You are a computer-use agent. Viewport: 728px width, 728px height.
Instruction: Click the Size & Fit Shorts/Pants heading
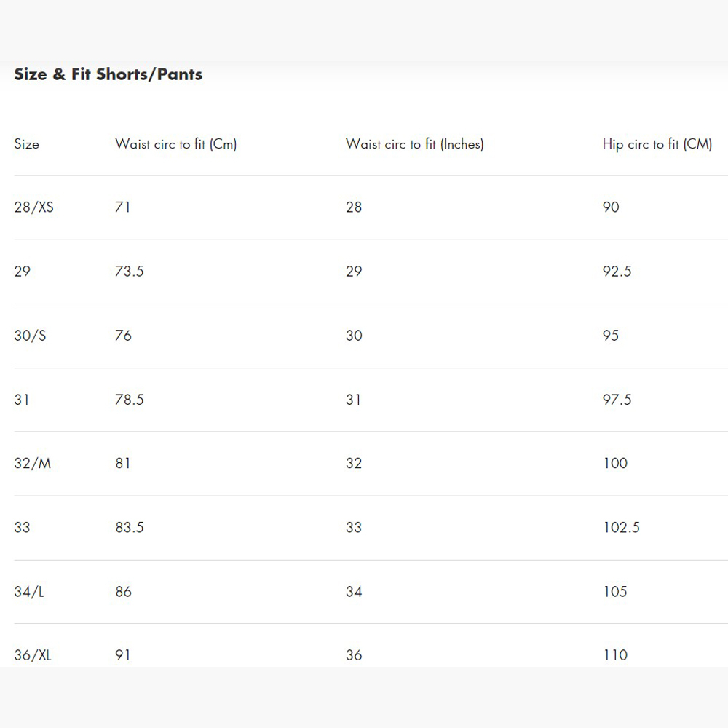(108, 74)
